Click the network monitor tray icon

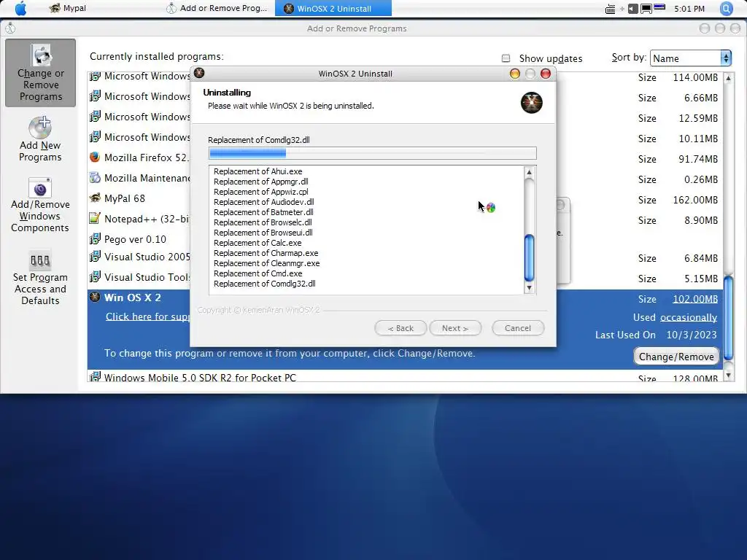tap(646, 9)
